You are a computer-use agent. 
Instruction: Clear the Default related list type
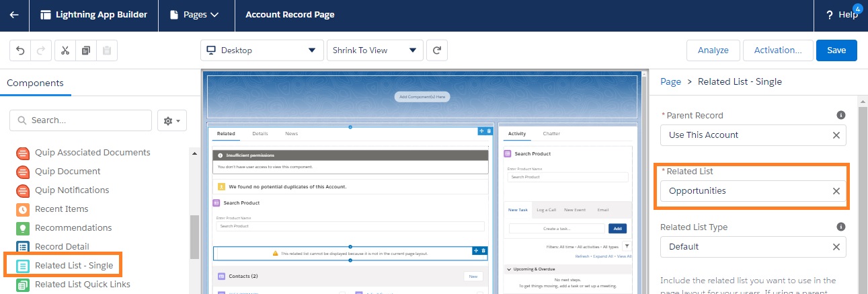836,247
